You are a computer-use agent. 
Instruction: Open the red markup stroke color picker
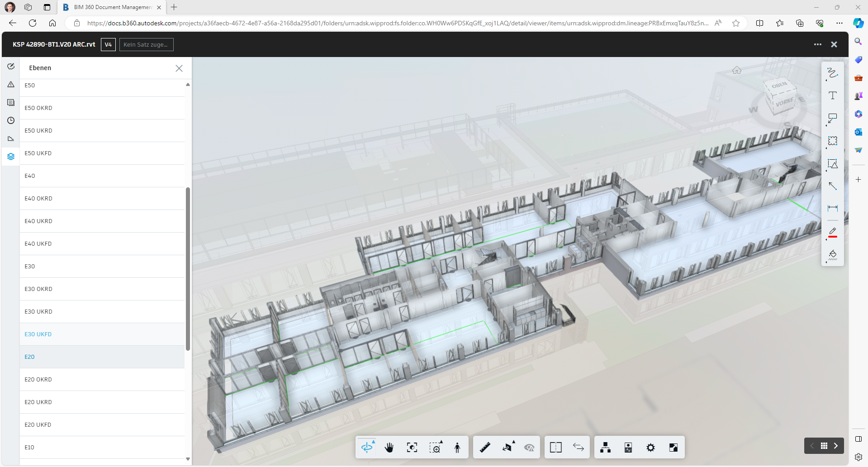pyautogui.click(x=832, y=232)
